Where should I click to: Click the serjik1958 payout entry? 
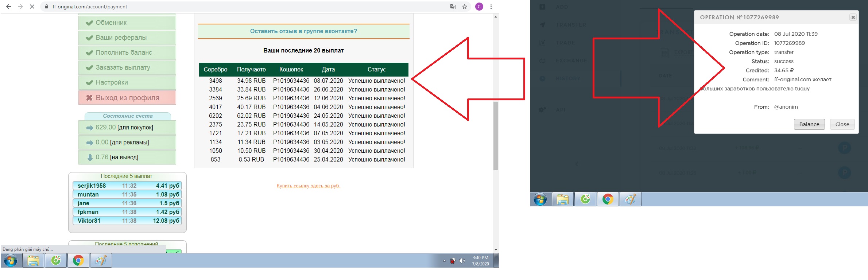point(127,186)
